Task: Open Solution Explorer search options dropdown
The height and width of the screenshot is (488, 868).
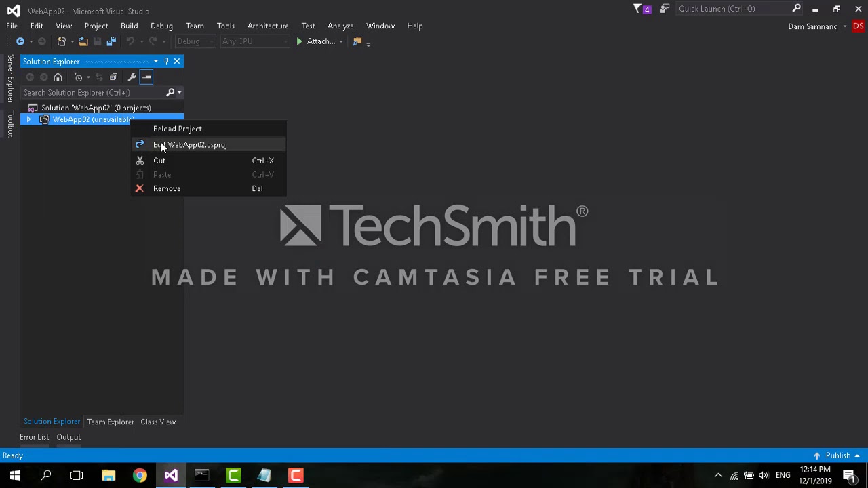Action: (179, 93)
